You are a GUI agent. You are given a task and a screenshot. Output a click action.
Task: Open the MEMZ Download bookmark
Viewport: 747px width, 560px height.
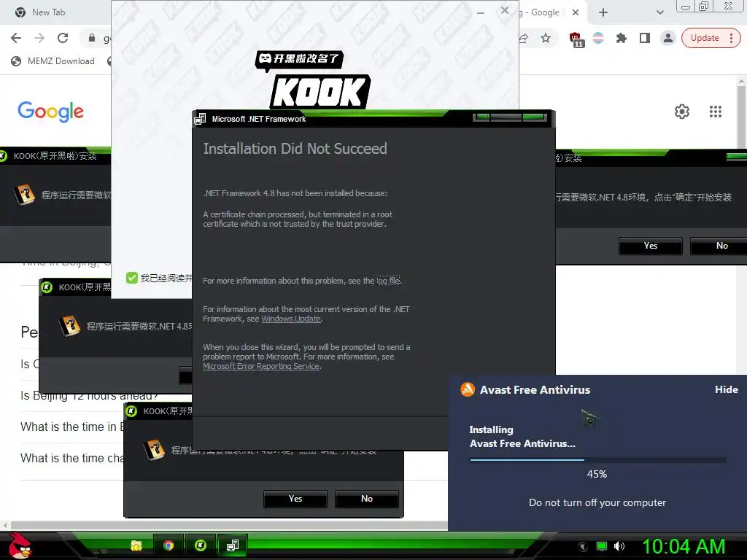(53, 61)
